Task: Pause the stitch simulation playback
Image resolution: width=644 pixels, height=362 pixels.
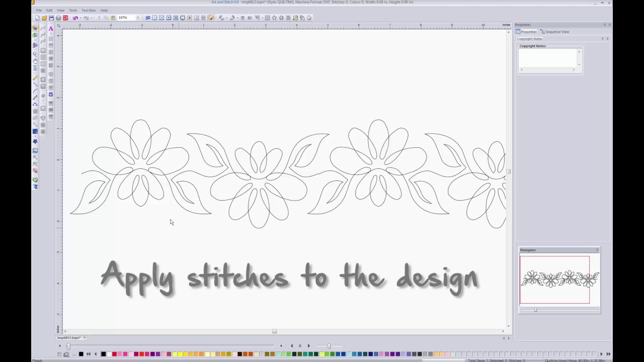Action: (x=300, y=346)
